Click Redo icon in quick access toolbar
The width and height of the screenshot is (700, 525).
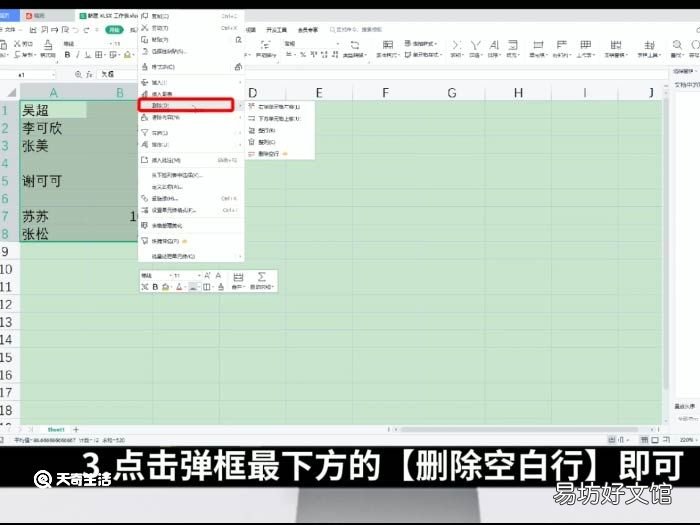pyautogui.click(x=86, y=30)
